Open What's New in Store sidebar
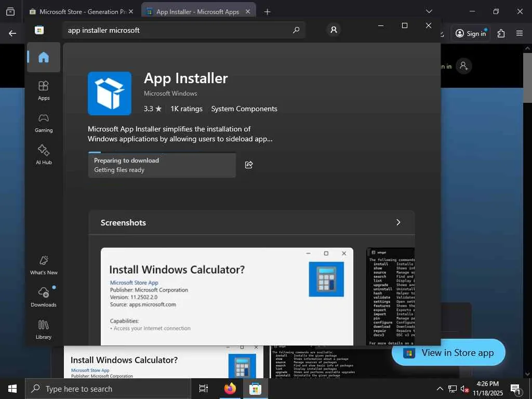This screenshot has height=399, width=532. click(x=44, y=265)
